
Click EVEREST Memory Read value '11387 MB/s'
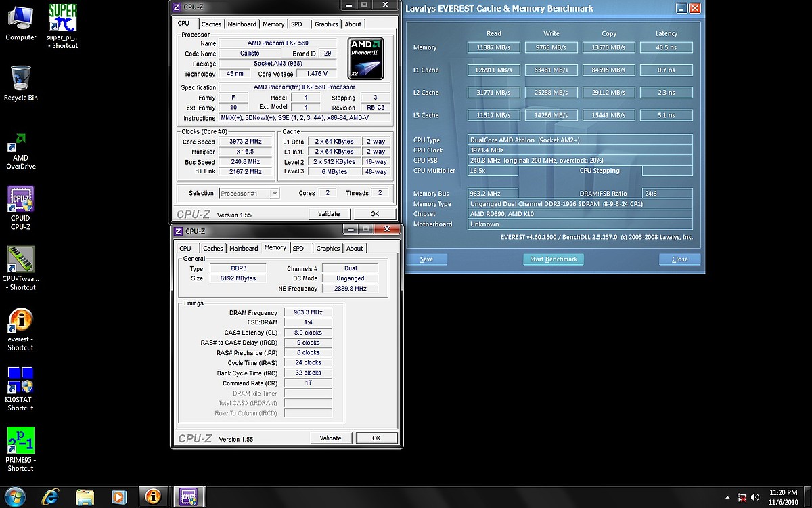point(493,48)
